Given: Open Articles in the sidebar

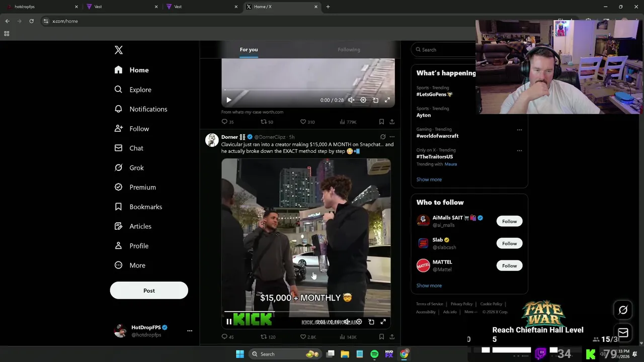Looking at the screenshot, I should [133, 226].
